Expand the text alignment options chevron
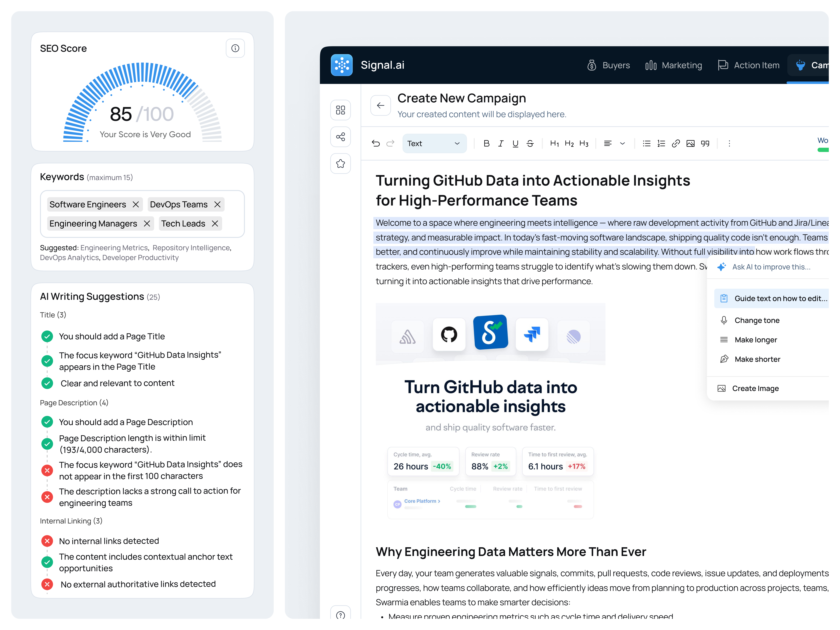Screen dimensions: 840x630 coord(622,143)
